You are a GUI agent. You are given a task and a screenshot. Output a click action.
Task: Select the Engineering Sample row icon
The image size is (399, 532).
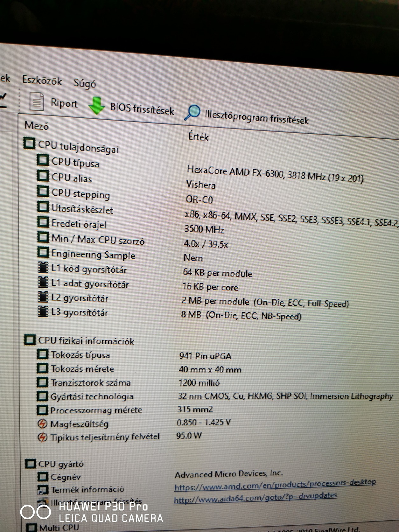tap(43, 252)
